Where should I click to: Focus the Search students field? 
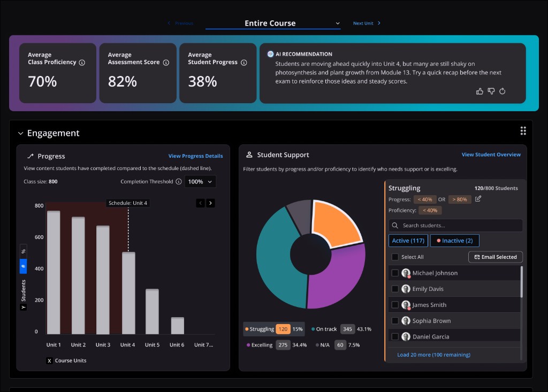click(x=455, y=225)
